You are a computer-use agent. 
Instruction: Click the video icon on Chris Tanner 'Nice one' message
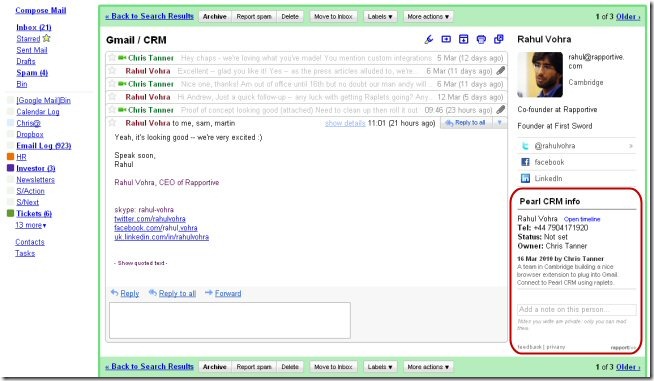pos(122,84)
